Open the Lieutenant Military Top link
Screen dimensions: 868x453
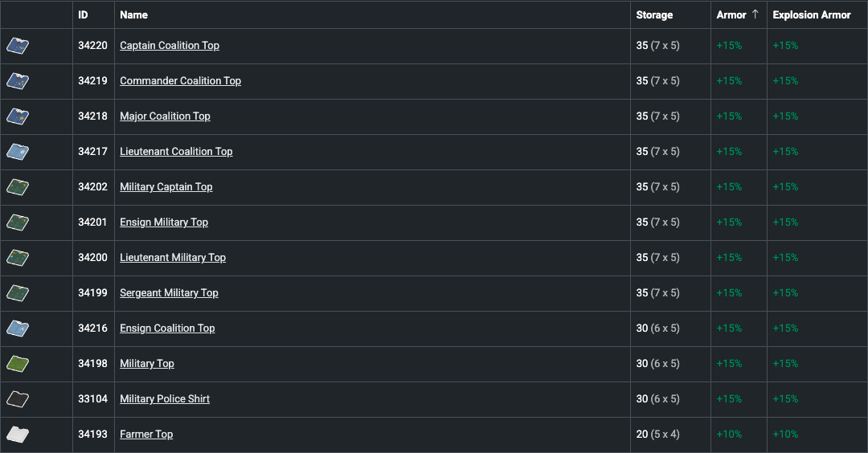point(173,258)
